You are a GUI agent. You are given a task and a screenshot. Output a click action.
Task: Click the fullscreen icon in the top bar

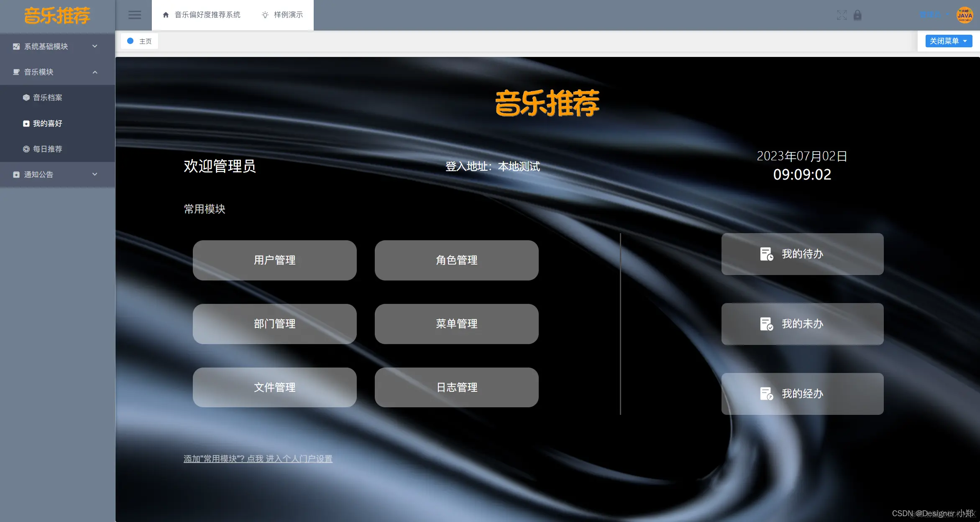click(841, 15)
